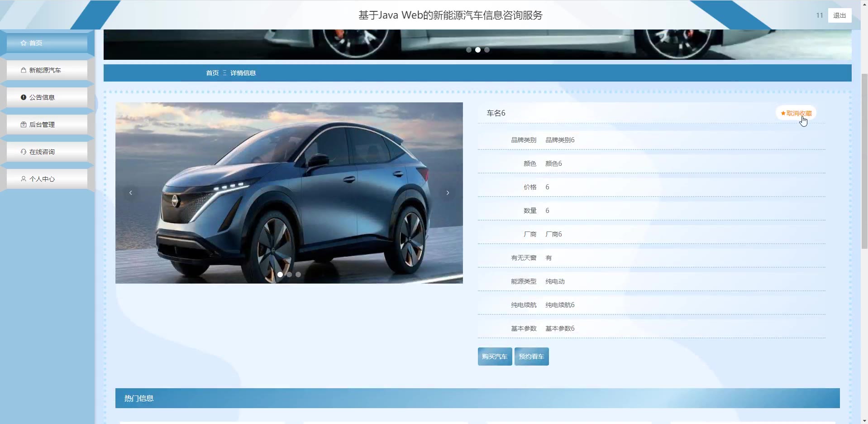Click the person icon beside 个人中心
This screenshot has height=424, width=868.
(24, 179)
